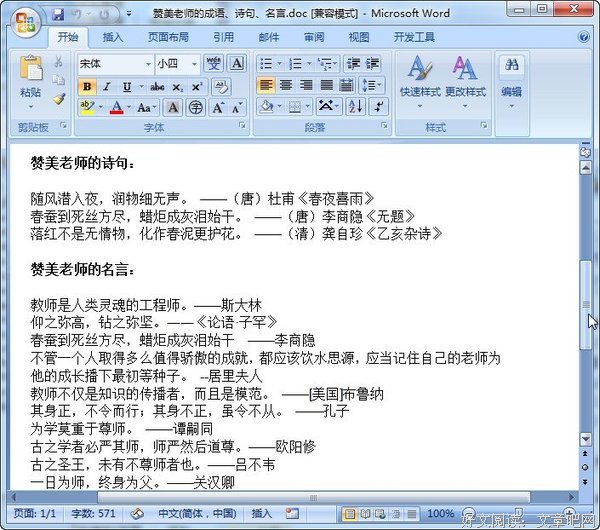Open the Editing binoculars group

tap(512, 76)
